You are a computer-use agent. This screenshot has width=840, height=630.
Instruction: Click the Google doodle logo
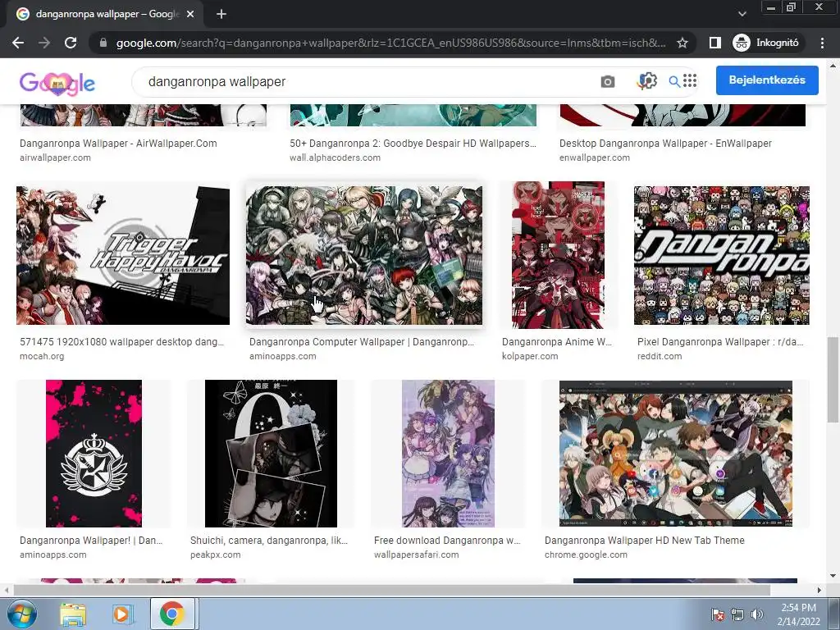click(57, 83)
